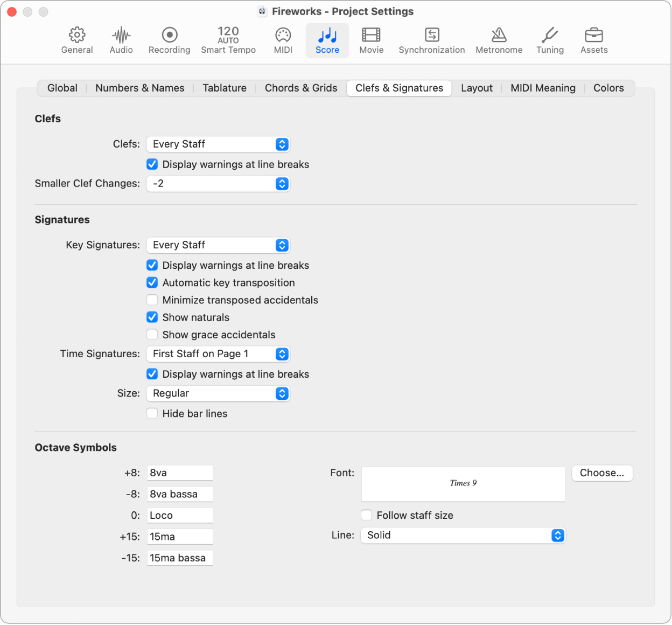The image size is (672, 625).
Task: Open the MIDI Meaning tab
Action: click(x=543, y=88)
